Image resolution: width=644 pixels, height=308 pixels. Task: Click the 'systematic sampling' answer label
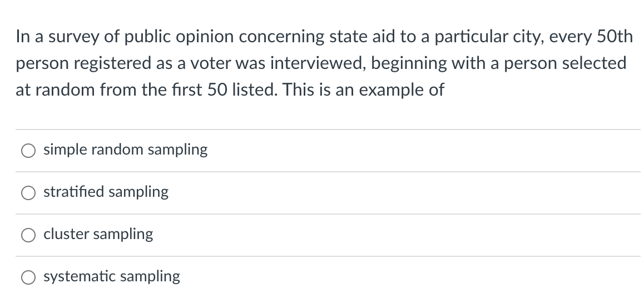point(112,276)
